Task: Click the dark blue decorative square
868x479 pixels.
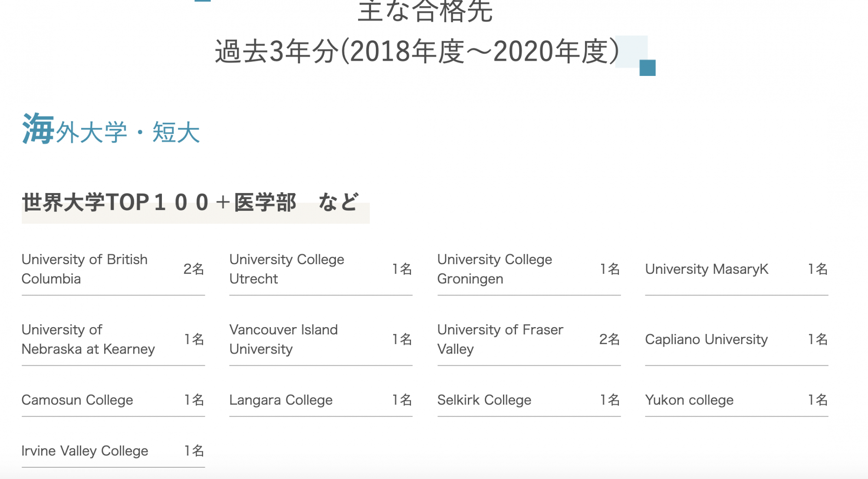Action: click(647, 68)
